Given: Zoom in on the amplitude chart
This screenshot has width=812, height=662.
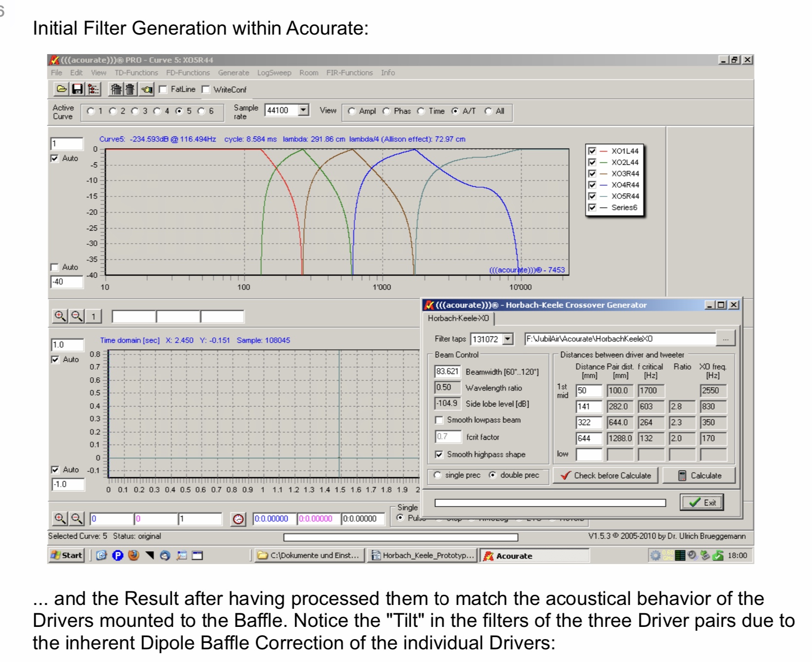Looking at the screenshot, I should 60,316.
